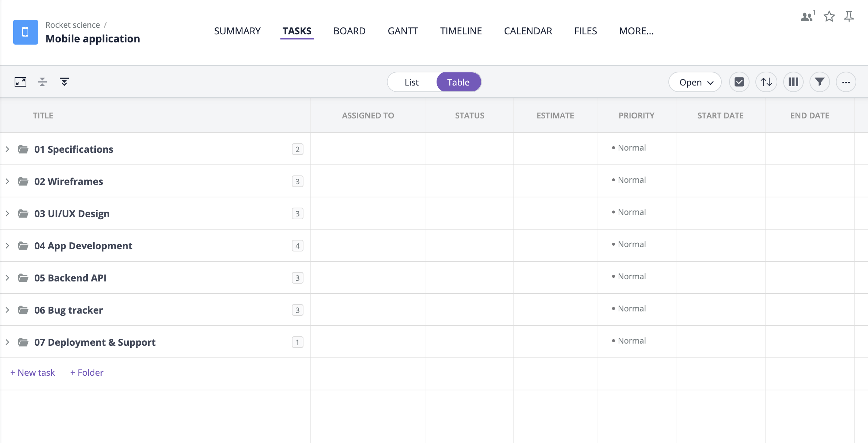This screenshot has width=868, height=443.
Task: Open the GANTT tab
Action: coord(403,30)
